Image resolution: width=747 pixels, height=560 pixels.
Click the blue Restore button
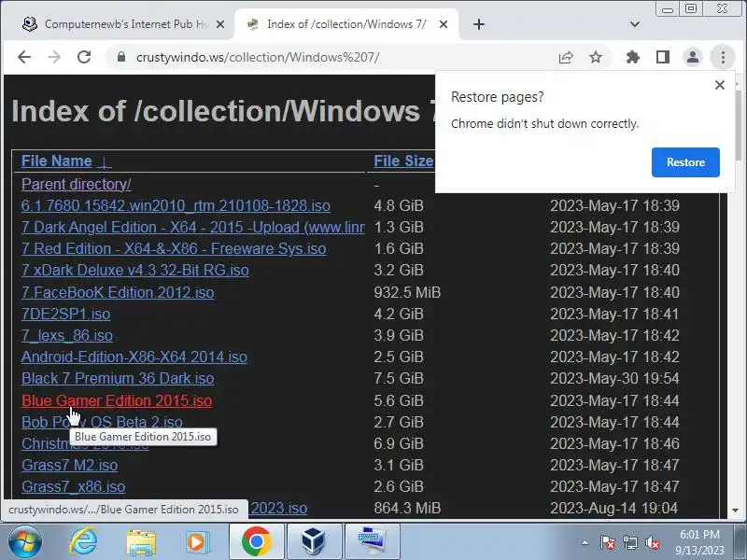coord(685,162)
